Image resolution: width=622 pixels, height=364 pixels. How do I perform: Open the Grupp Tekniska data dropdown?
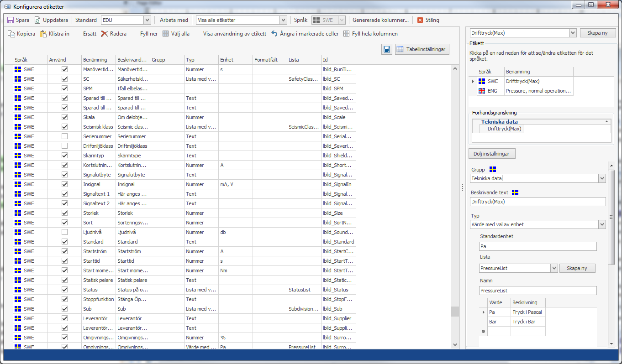602,179
